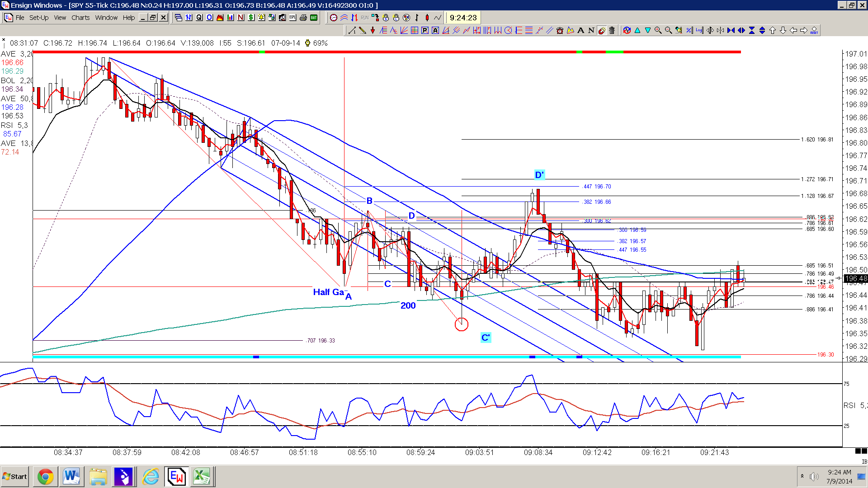Select the pencil draw tool

(363, 30)
